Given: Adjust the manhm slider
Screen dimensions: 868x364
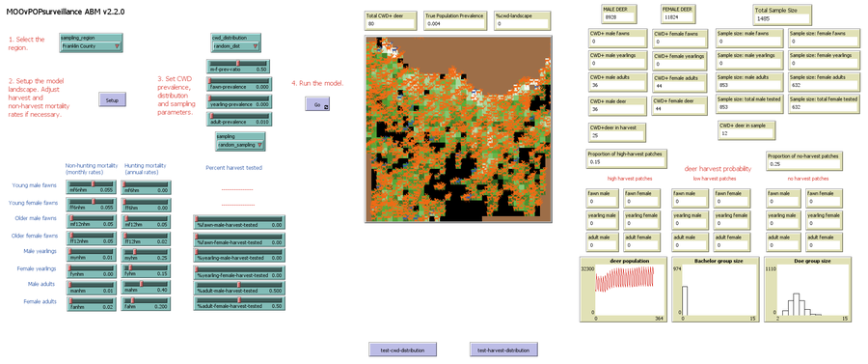Looking at the screenshot, I should pos(92,287).
